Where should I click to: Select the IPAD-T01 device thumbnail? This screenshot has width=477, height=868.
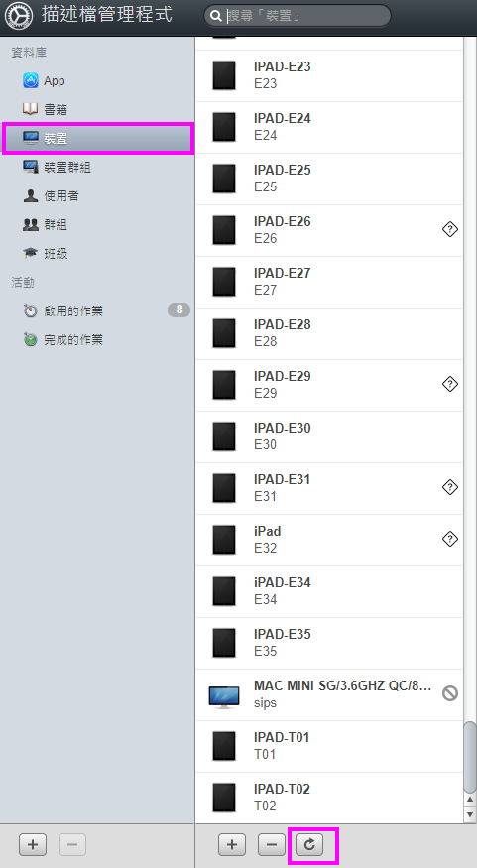click(224, 746)
